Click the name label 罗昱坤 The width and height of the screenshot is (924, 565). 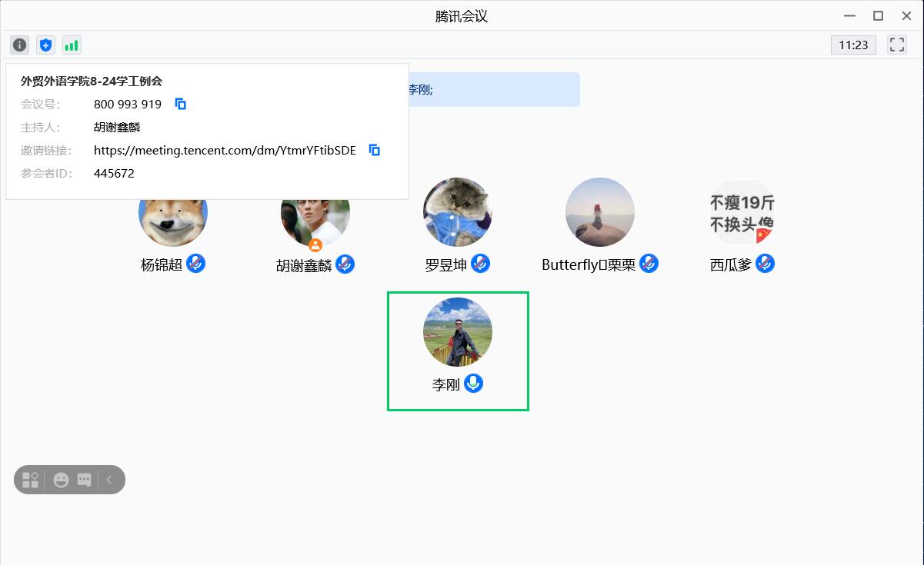446,265
